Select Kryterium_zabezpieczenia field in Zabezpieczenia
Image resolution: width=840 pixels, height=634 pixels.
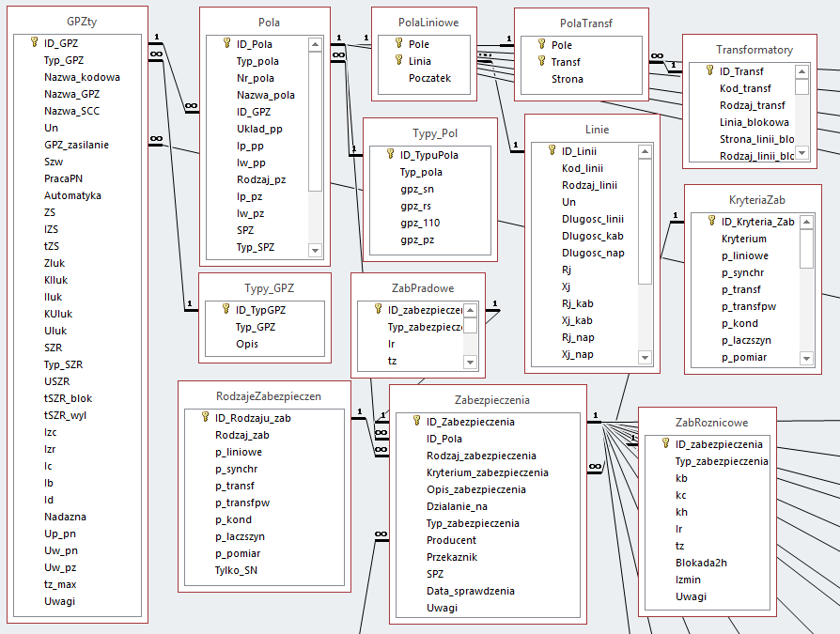[x=488, y=472]
